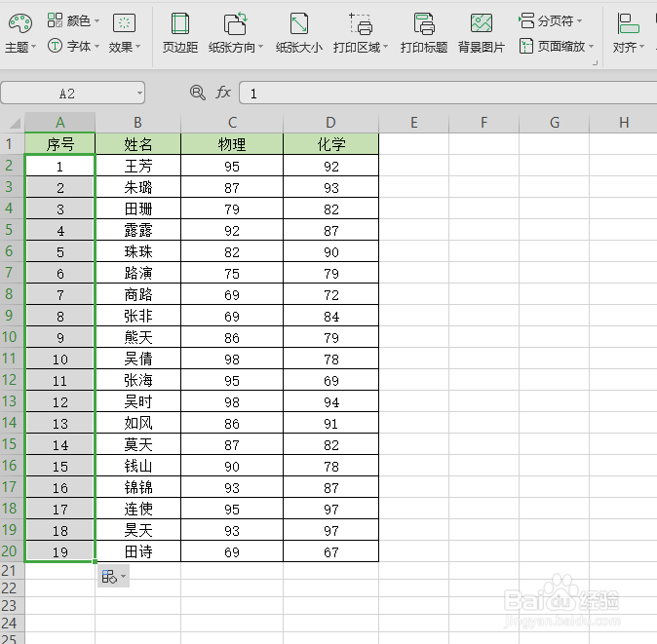The image size is (657, 644).
Task: Click header cell 序号
Action: pos(59,144)
